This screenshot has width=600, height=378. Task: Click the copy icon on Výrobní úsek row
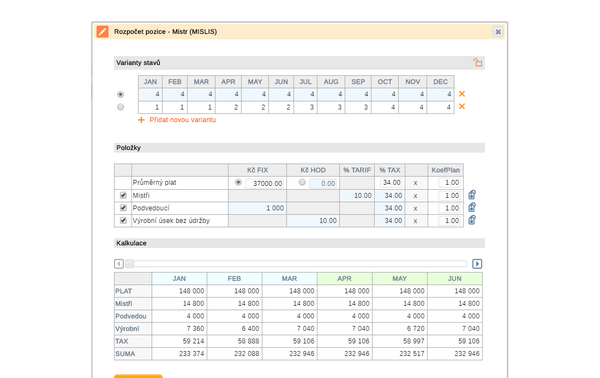pyautogui.click(x=472, y=220)
